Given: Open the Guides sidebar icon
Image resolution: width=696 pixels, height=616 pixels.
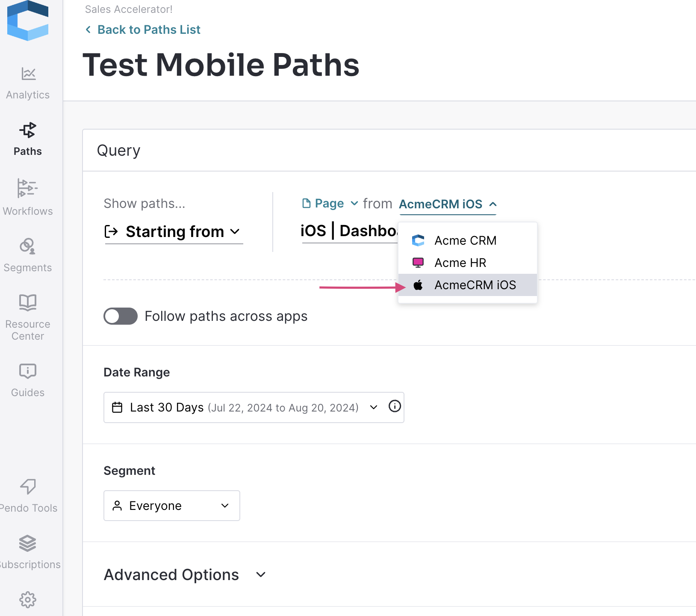Looking at the screenshot, I should tap(28, 371).
